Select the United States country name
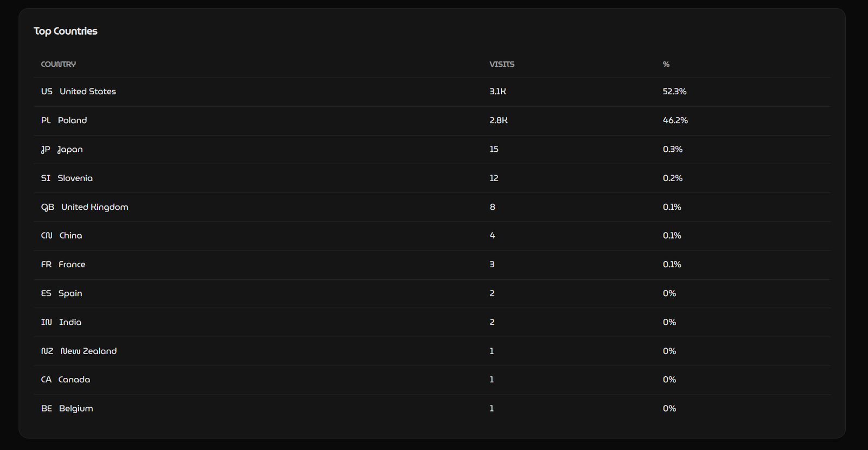868x450 pixels. [x=87, y=91]
